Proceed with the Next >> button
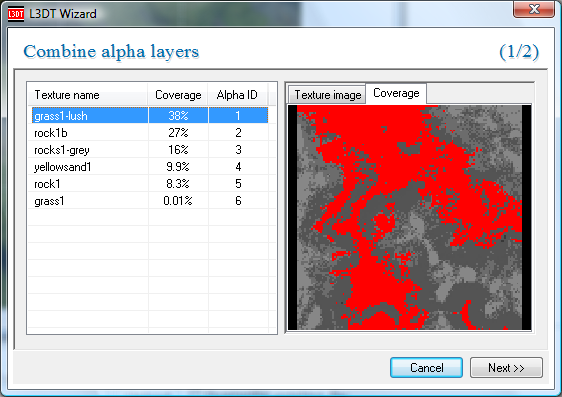Image resolution: width=562 pixels, height=397 pixels. 506,368
